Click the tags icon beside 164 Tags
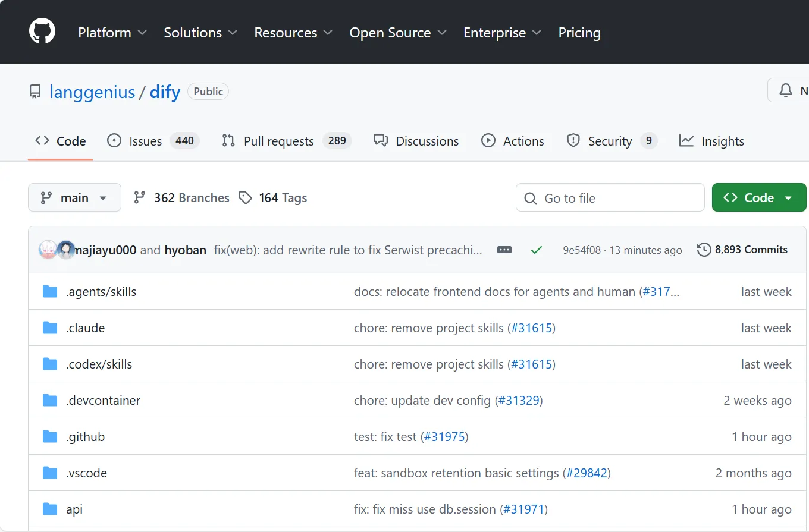The image size is (809, 532). (x=245, y=198)
